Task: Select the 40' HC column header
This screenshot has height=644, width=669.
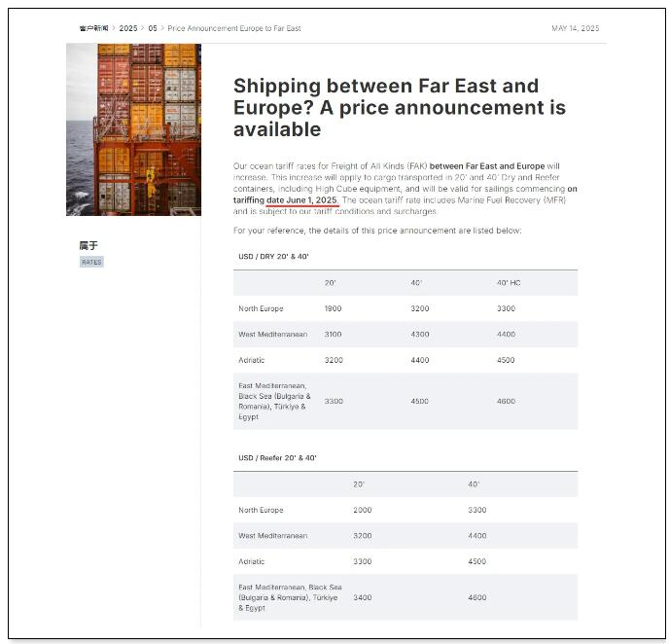Action: (x=509, y=283)
